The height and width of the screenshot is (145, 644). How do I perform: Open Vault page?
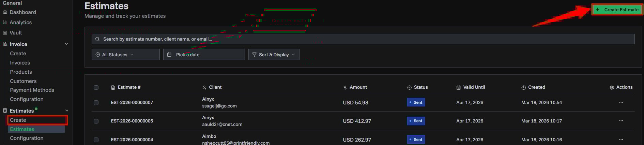16,33
